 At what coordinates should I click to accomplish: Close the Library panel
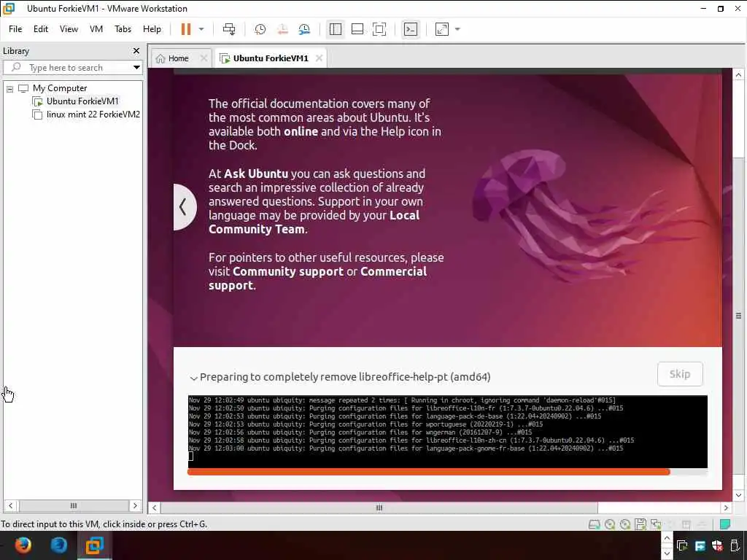(136, 50)
